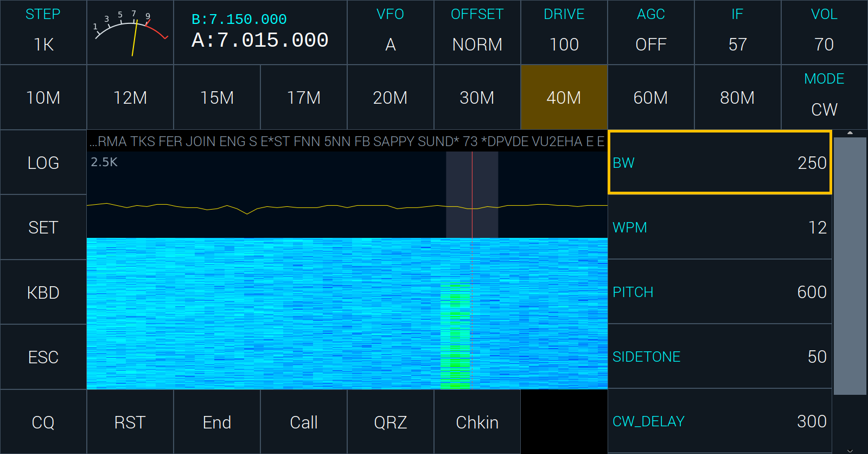The height and width of the screenshot is (454, 868).
Task: Toggle the VFO A selector
Action: 391,33
